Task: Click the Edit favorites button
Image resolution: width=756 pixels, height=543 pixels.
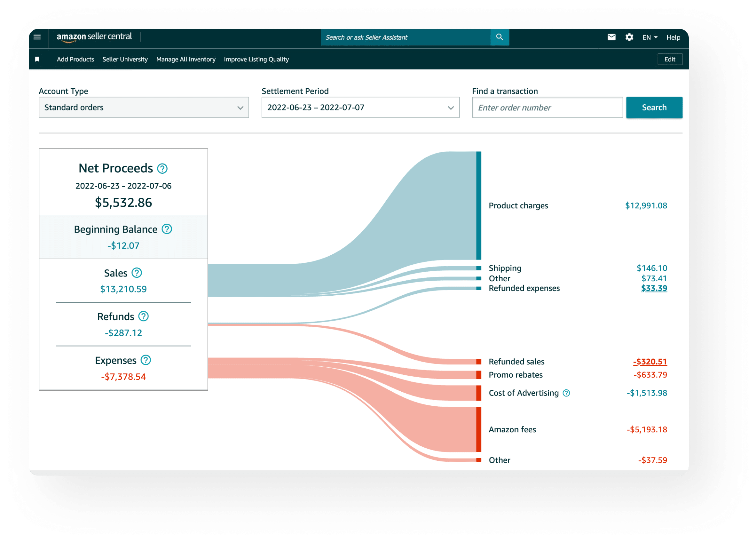Action: point(670,59)
